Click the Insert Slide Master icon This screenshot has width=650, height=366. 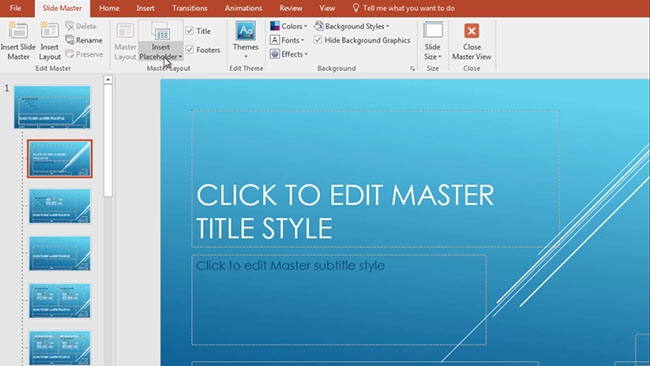click(18, 31)
